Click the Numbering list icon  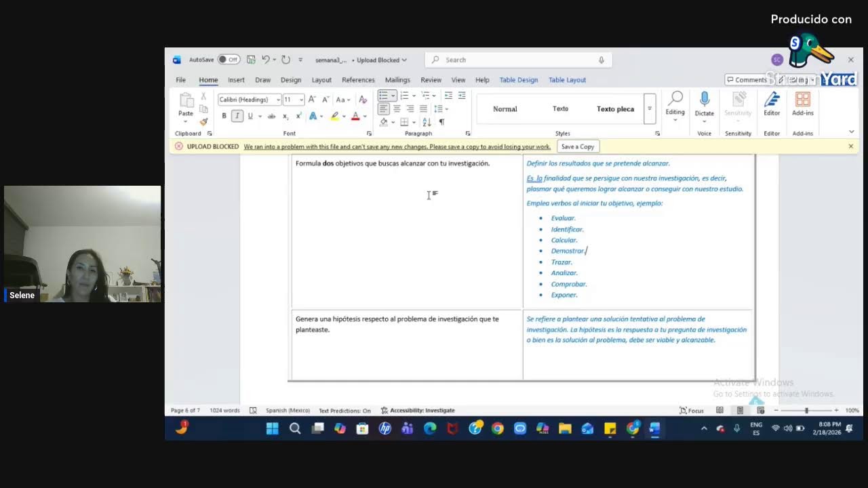pyautogui.click(x=404, y=96)
